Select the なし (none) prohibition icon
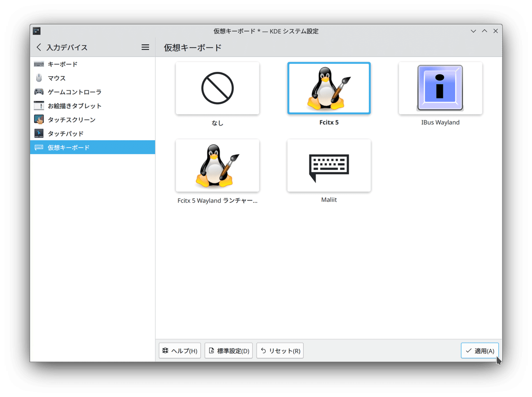532x397 pixels. pos(217,88)
